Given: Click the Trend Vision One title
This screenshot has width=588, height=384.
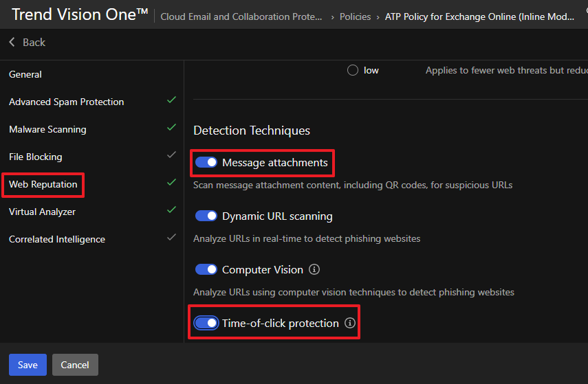Looking at the screenshot, I should [79, 14].
